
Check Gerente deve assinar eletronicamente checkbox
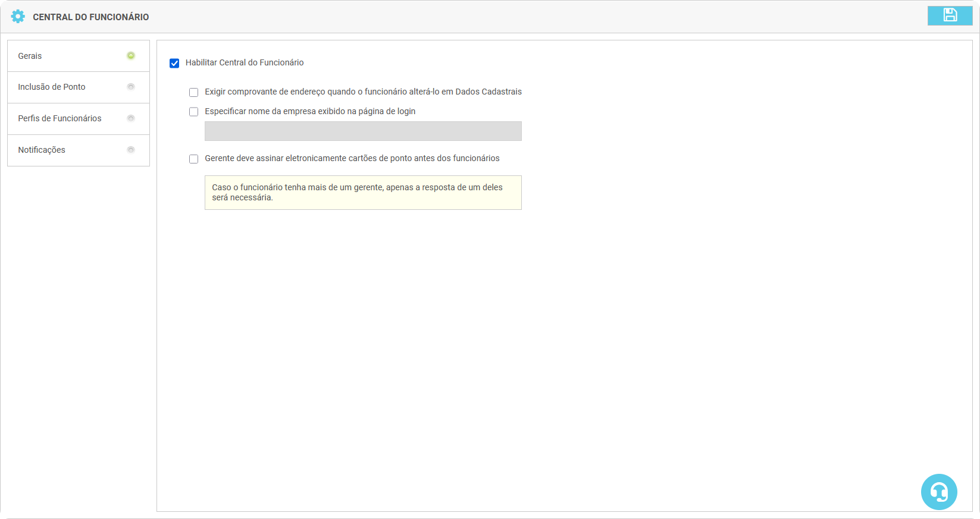click(x=193, y=159)
